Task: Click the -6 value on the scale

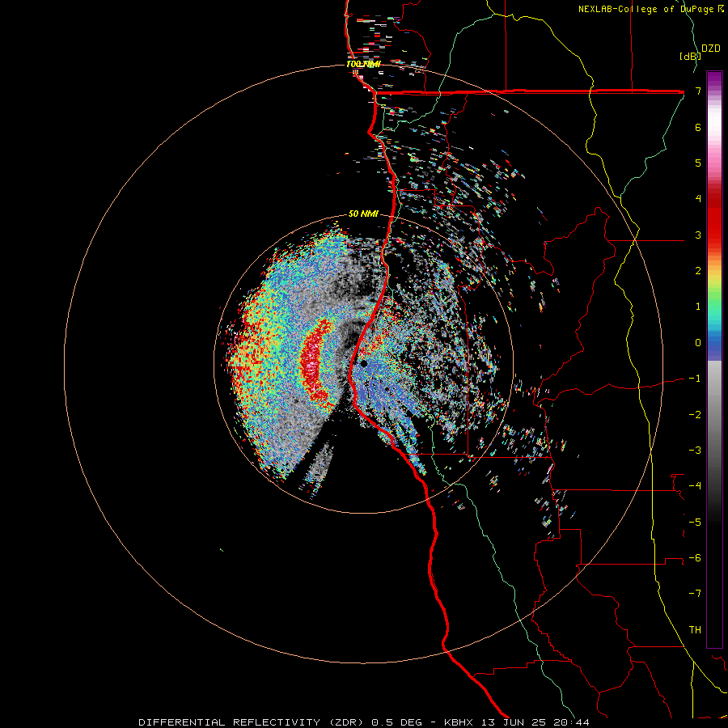Action: [x=695, y=558]
